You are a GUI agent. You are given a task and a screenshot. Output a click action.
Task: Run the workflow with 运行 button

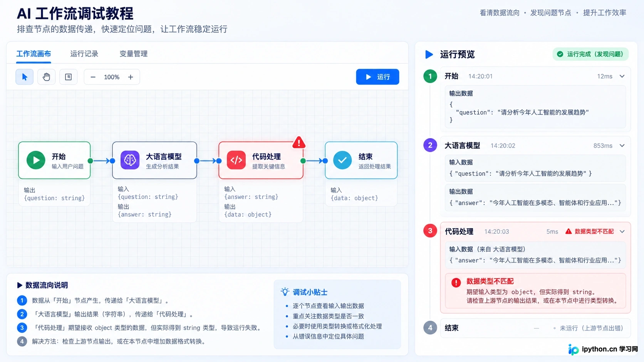click(377, 77)
